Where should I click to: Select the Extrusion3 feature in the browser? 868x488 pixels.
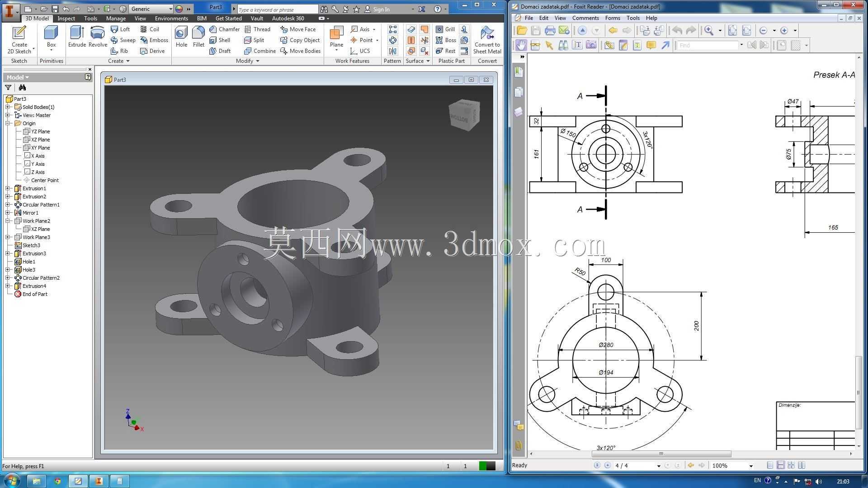point(34,253)
